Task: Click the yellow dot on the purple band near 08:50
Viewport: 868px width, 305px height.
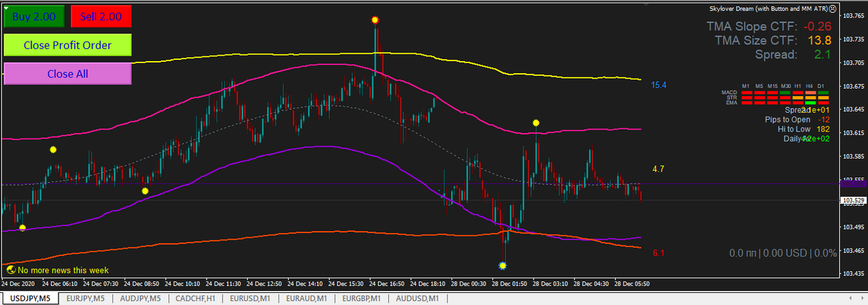Action: [145, 191]
